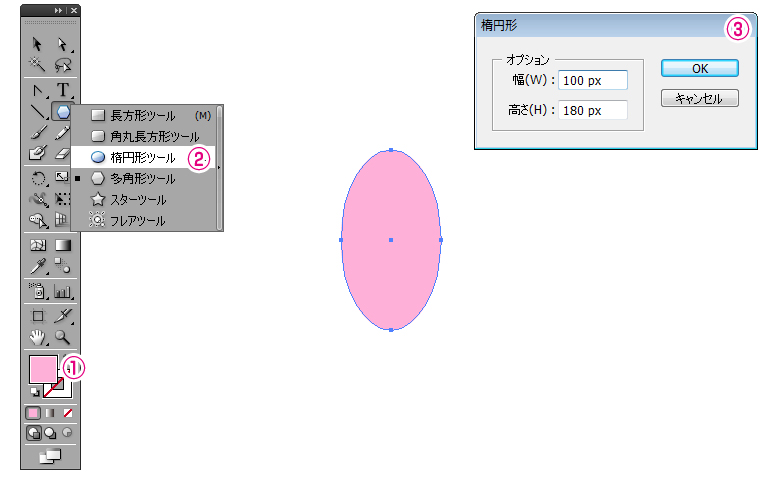Apply None with red slash button

[x=68, y=413]
